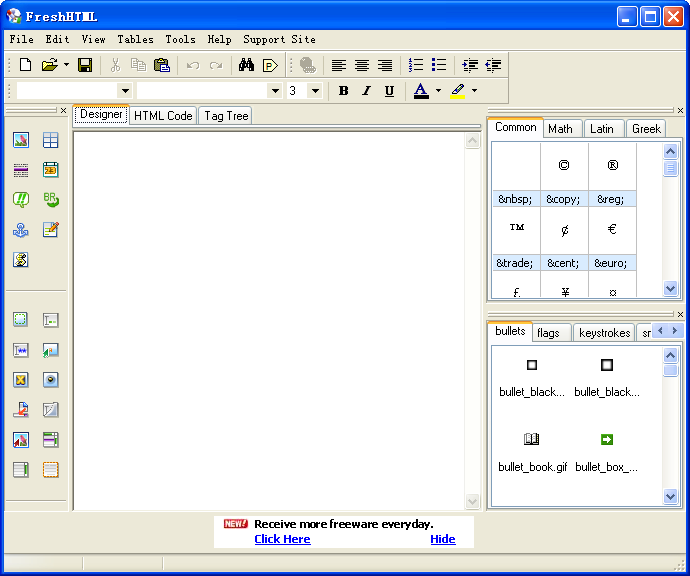Insert a radio button form element

tap(51, 380)
